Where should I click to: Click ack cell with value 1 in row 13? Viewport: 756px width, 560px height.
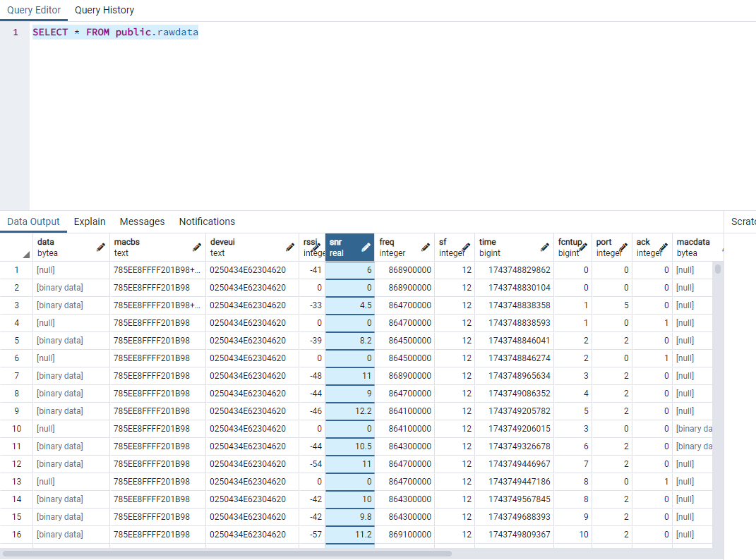click(x=652, y=482)
